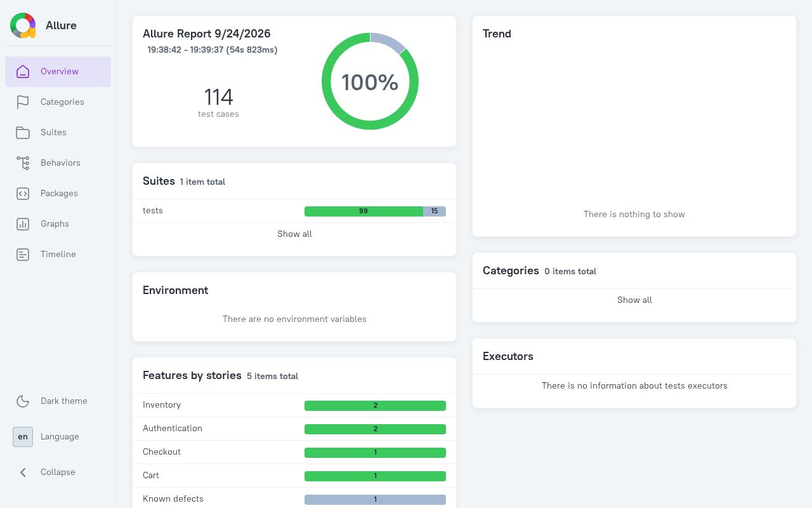The height and width of the screenshot is (508, 812).
Task: Click the Graphs bar chart icon
Action: coord(23,224)
